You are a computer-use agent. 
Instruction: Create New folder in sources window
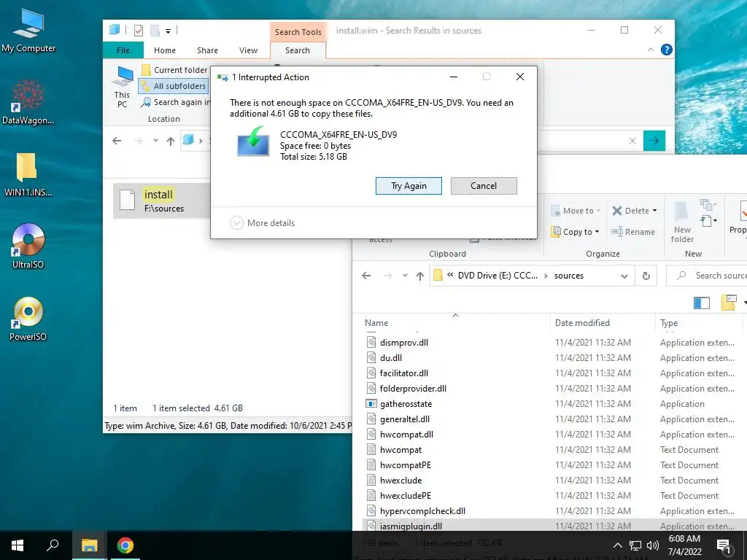682,222
